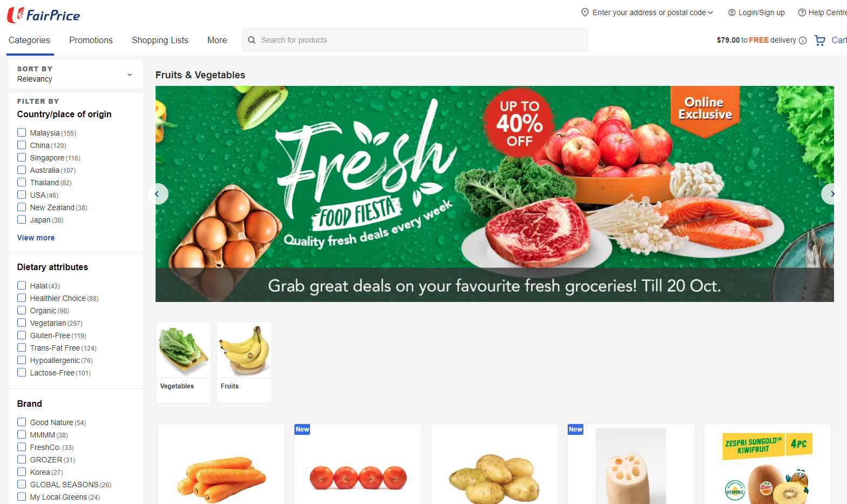Viewport: 847px width, 504px height.
Task: Open the shopping cart icon
Action: (x=819, y=41)
